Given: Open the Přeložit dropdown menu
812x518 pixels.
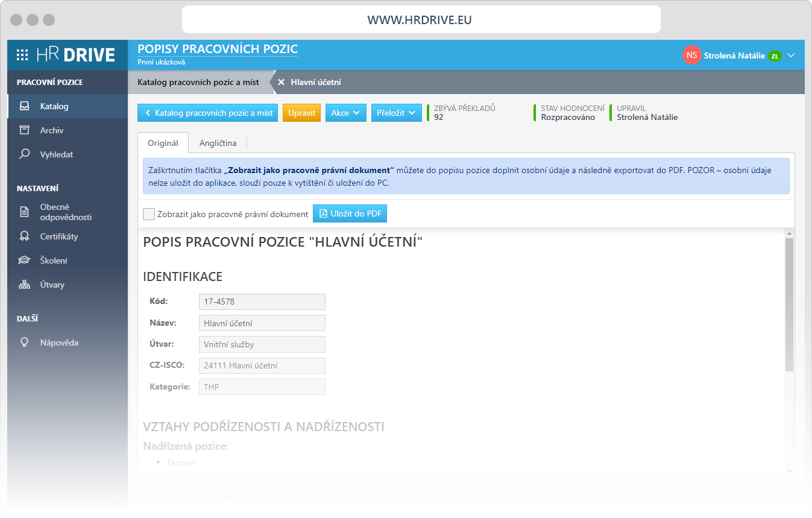Looking at the screenshot, I should point(396,112).
